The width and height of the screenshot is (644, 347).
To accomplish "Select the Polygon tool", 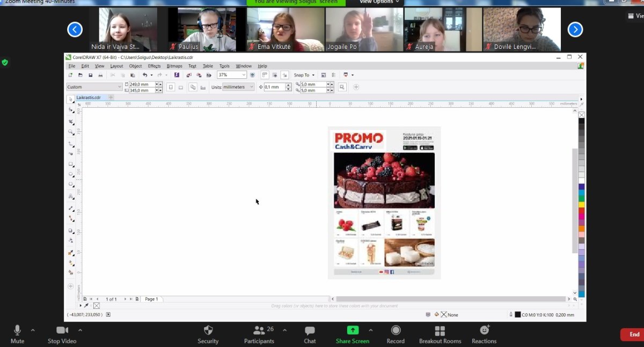I will click(x=71, y=184).
